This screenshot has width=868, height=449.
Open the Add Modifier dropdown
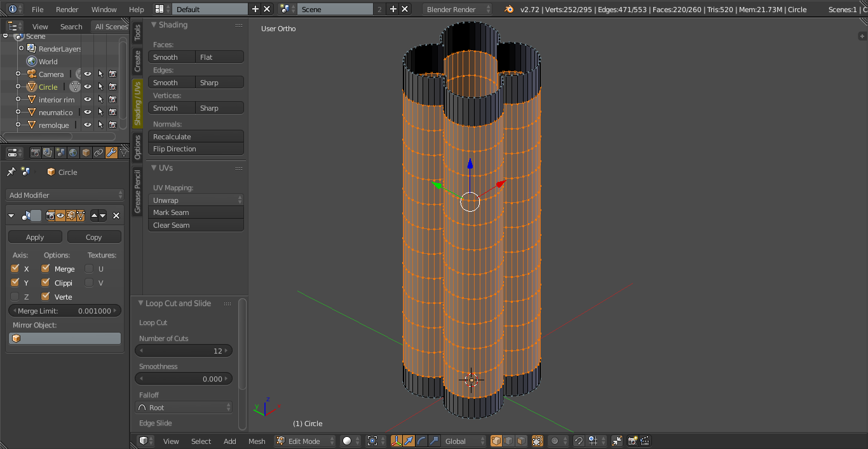tap(65, 195)
